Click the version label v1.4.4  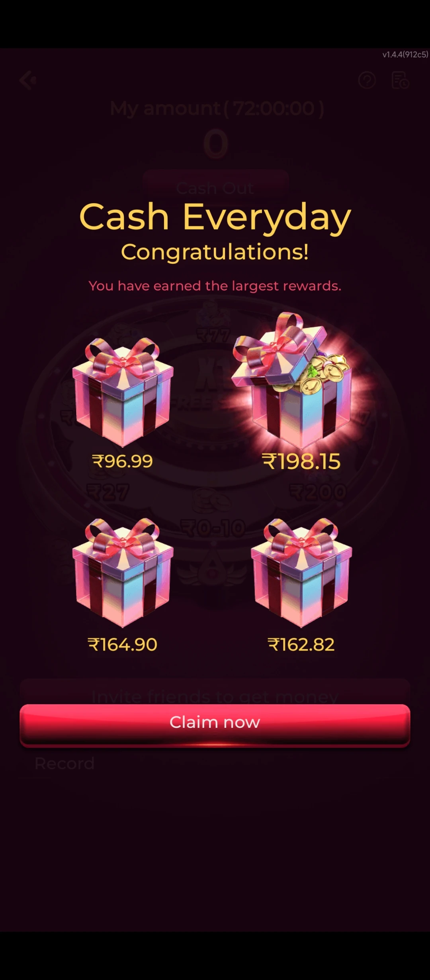(405, 55)
